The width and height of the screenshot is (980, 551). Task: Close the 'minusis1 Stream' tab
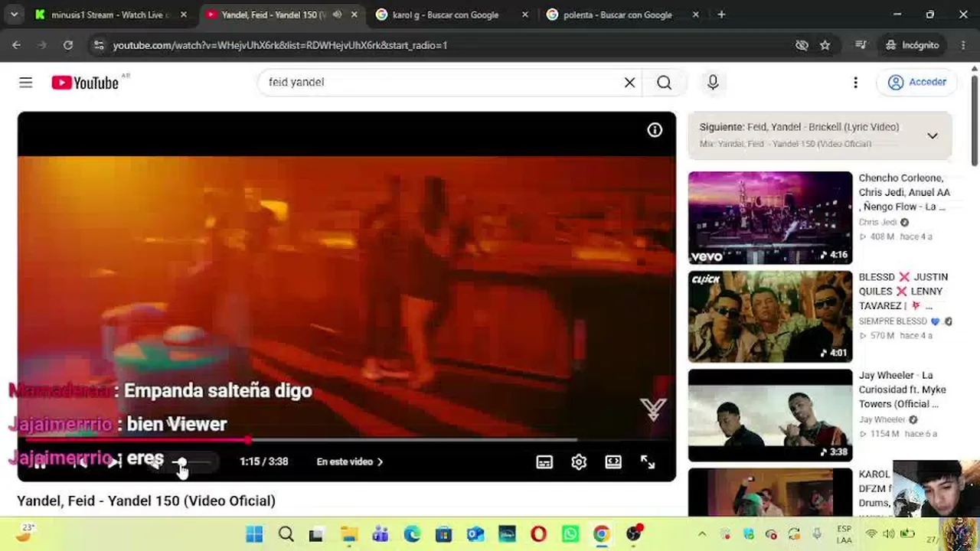click(183, 15)
